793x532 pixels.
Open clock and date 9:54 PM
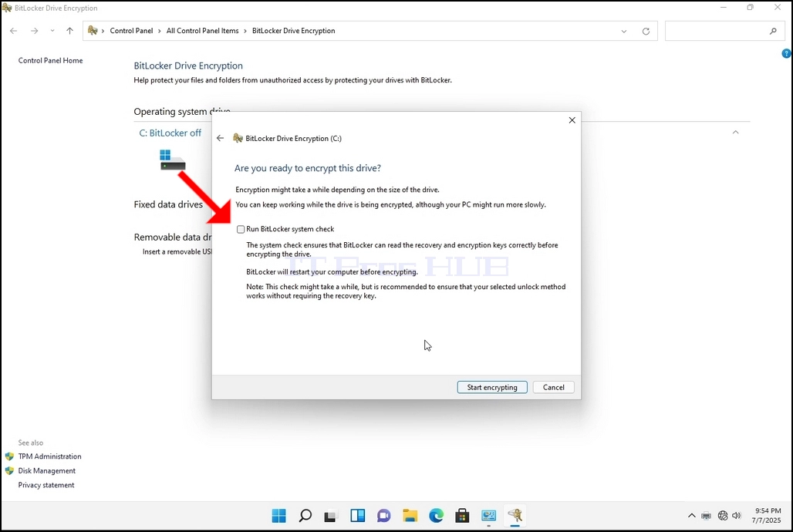767,515
